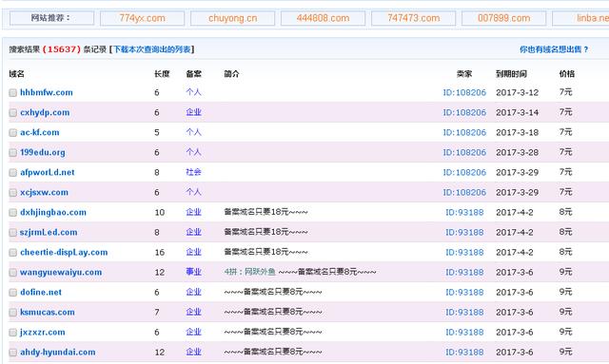The image size is (609, 364).
Task: Open domain afpworld.net
Action: 47,172
